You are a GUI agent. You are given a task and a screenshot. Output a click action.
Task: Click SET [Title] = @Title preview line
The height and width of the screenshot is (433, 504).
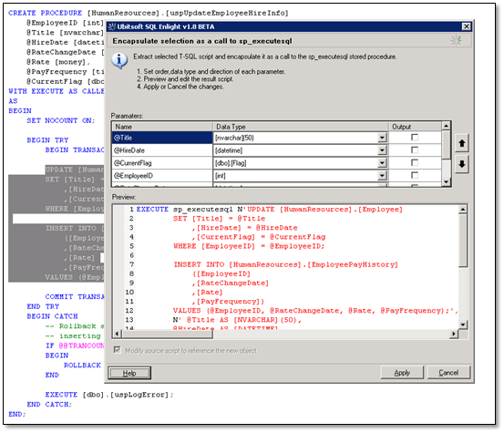pos(220,219)
